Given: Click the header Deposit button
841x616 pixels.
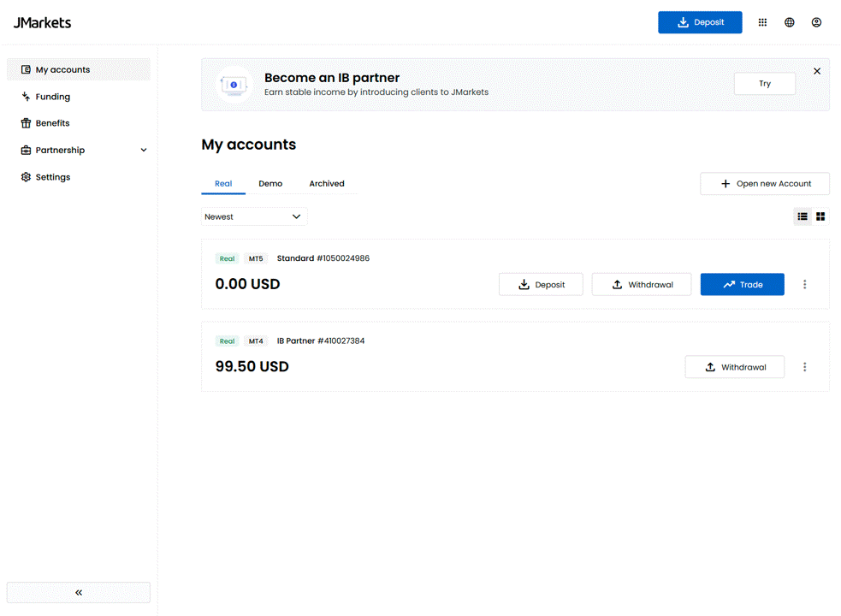Looking at the screenshot, I should (699, 22).
